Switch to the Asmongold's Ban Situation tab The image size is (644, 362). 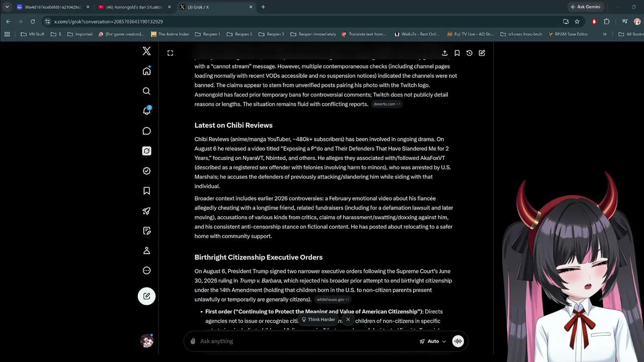[x=134, y=7]
